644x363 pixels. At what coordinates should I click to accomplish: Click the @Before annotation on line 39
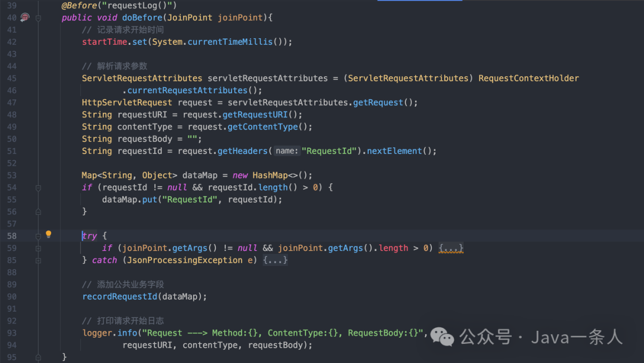[x=79, y=5]
